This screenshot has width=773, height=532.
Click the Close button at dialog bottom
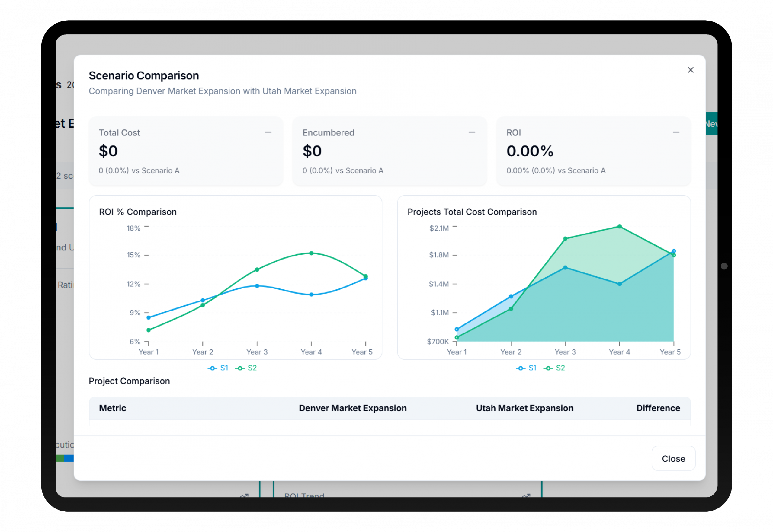coord(673,458)
